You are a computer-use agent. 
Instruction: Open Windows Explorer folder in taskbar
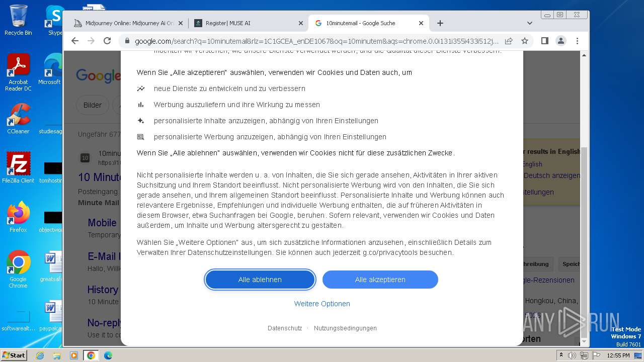click(x=57, y=355)
